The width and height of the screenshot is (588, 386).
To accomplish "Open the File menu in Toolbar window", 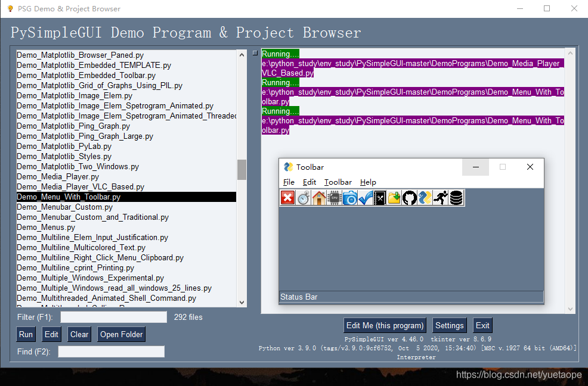I will pos(289,182).
